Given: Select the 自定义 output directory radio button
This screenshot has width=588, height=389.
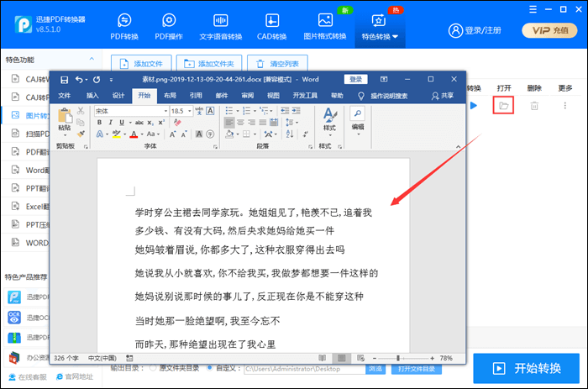Looking at the screenshot, I should [x=210, y=368].
